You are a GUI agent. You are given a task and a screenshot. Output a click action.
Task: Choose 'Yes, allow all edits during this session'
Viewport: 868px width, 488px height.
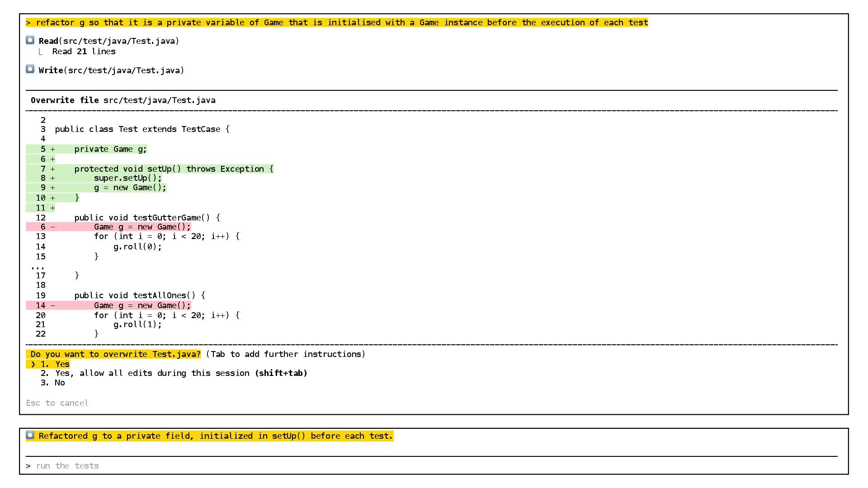[x=181, y=373]
